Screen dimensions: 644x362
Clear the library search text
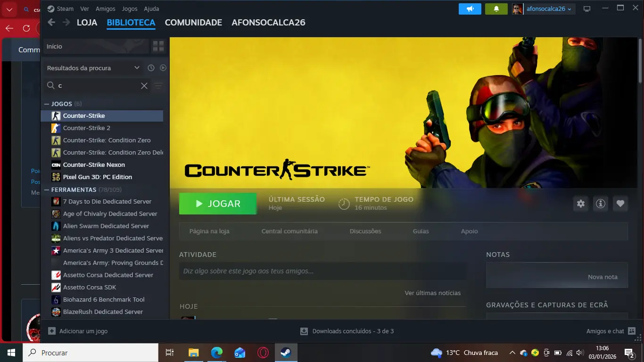[x=144, y=86]
